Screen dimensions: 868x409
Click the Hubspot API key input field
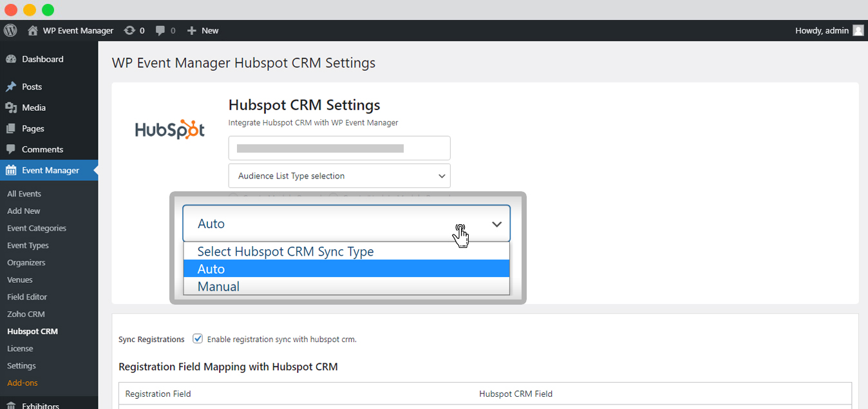point(339,148)
